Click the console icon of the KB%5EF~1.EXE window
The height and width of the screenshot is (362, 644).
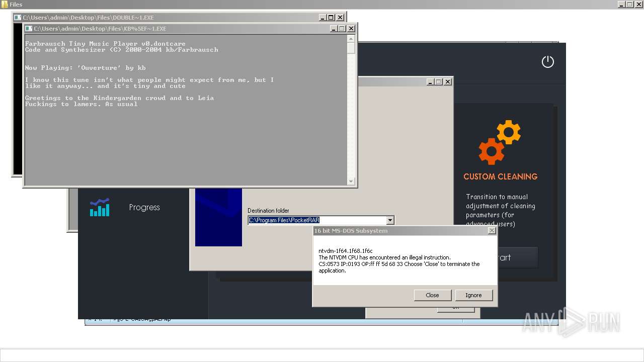[x=29, y=29]
